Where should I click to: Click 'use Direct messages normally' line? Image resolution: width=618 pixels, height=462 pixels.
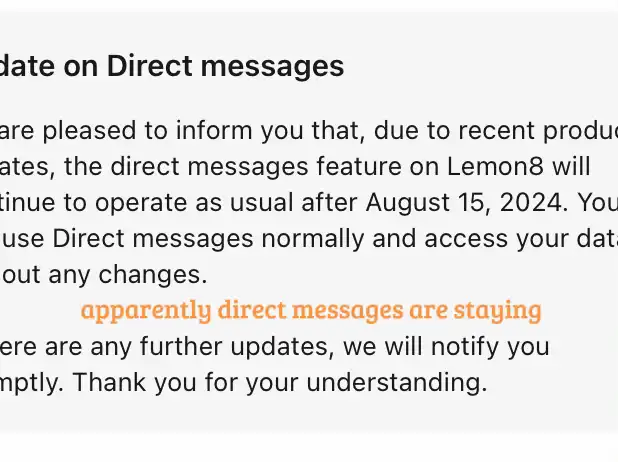[x=182, y=239]
